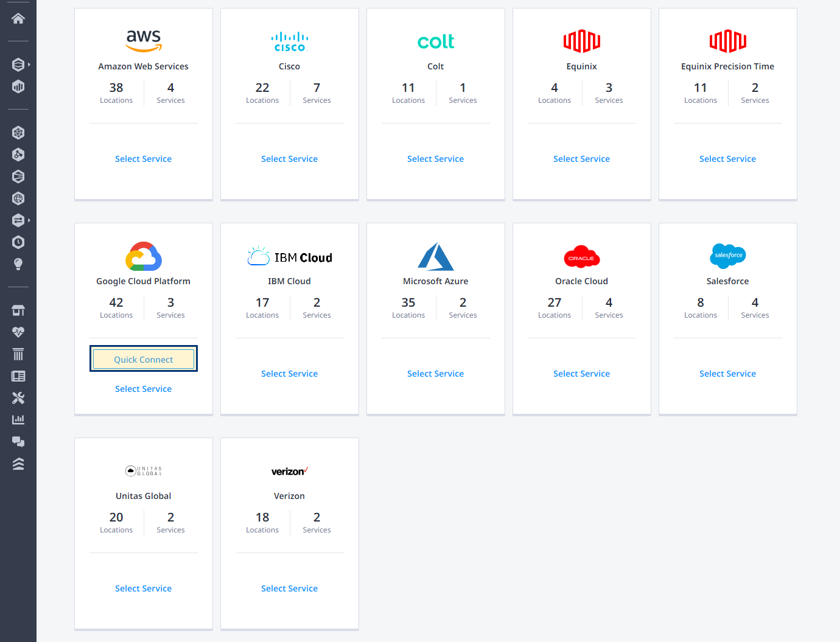Click the 'Amazon Web Services' card title

point(144,66)
